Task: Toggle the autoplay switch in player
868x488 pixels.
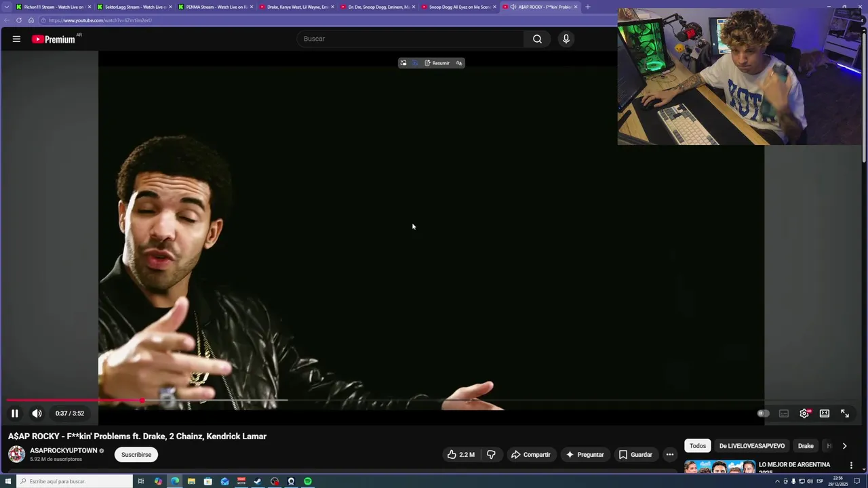Action: 764,413
